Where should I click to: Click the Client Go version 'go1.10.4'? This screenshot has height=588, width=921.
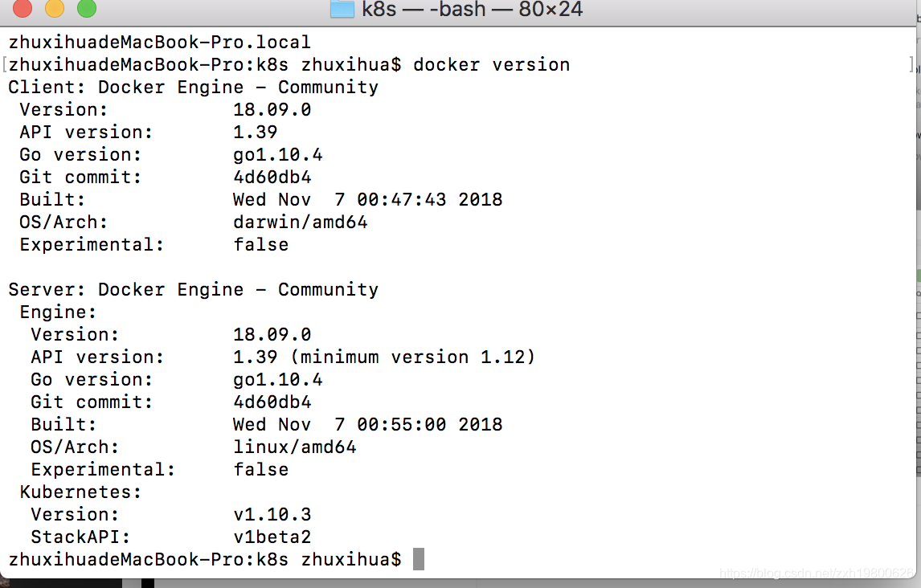click(278, 155)
